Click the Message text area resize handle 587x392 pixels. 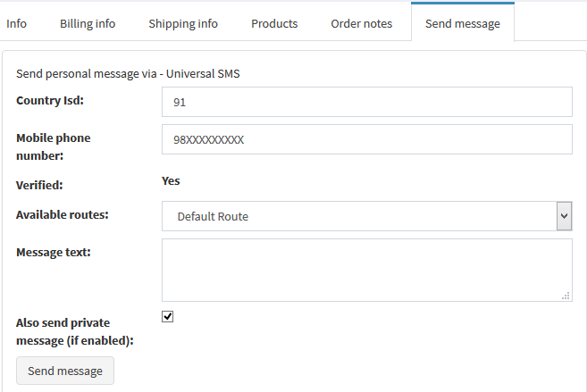(566, 295)
